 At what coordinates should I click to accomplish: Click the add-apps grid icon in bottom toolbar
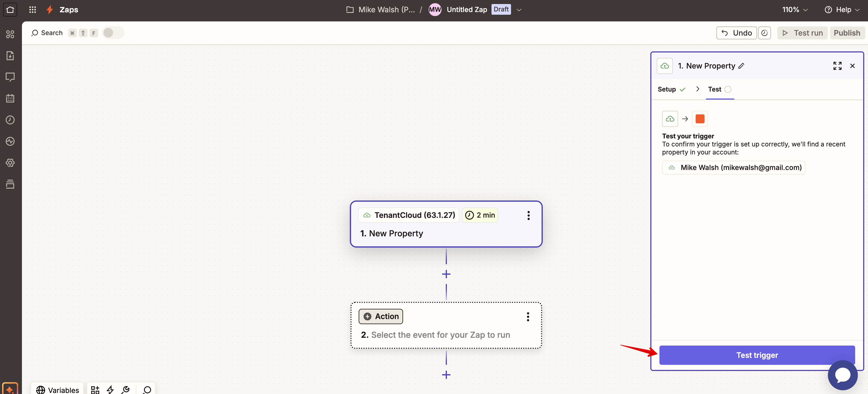[95, 390]
